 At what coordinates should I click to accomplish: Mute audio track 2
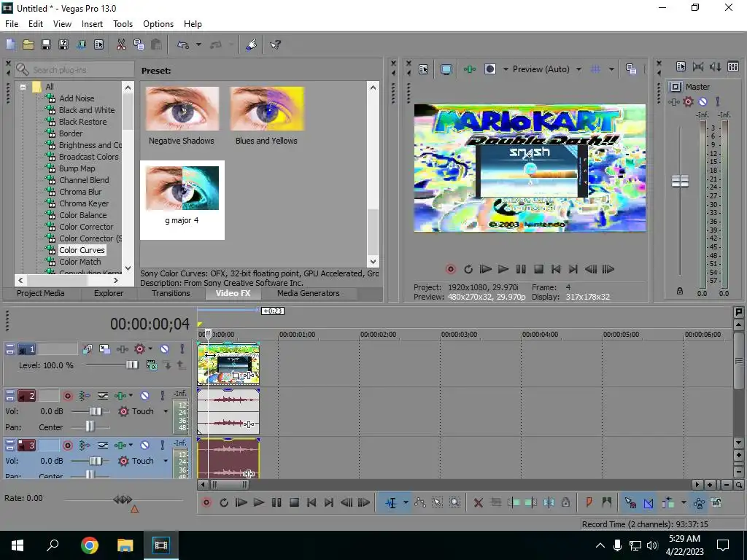click(145, 395)
